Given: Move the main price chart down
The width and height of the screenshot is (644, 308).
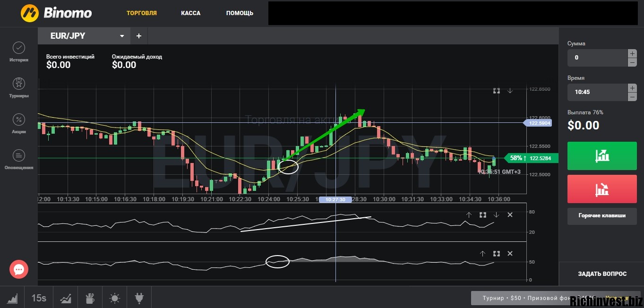Looking at the screenshot, I should (510, 91).
